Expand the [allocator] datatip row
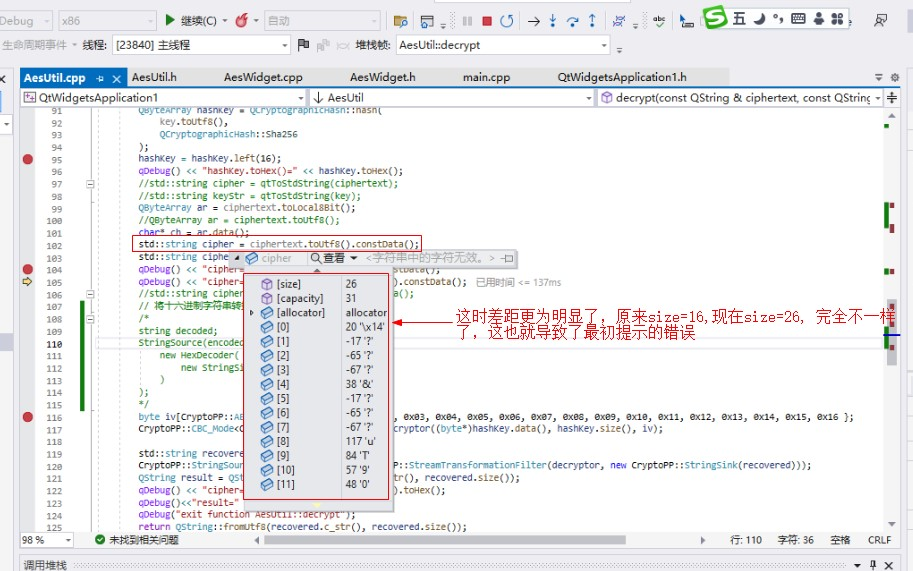This screenshot has width=913, height=571. point(252,313)
